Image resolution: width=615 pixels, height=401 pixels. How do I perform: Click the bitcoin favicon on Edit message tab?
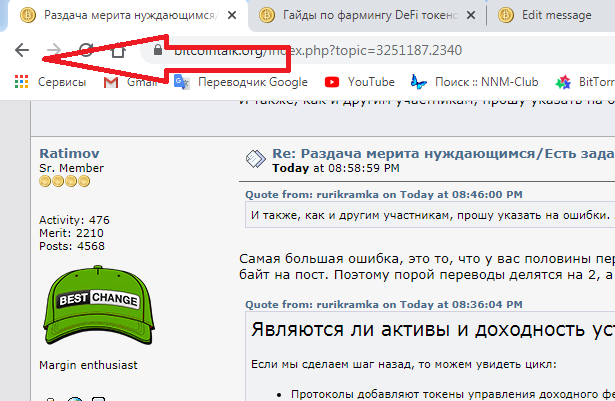[506, 15]
